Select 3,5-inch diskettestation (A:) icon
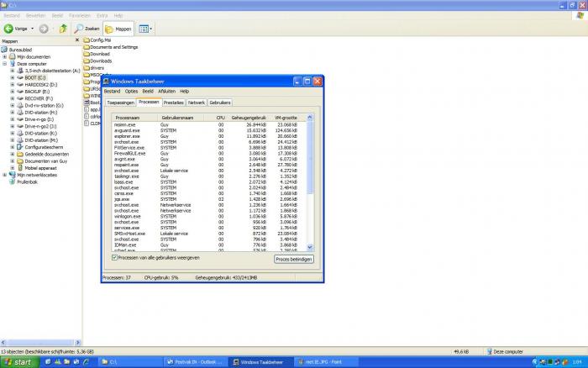Viewport: 588px width, 368px height. (20, 71)
